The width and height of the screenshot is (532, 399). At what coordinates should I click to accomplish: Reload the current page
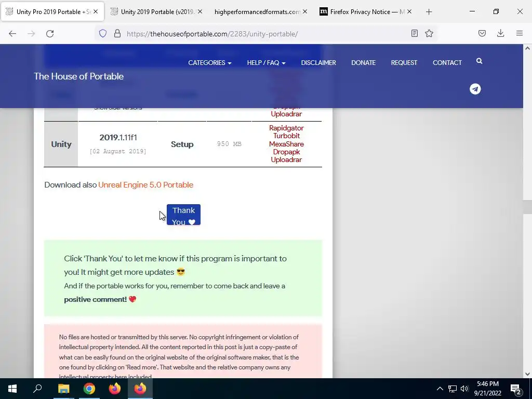(x=50, y=34)
